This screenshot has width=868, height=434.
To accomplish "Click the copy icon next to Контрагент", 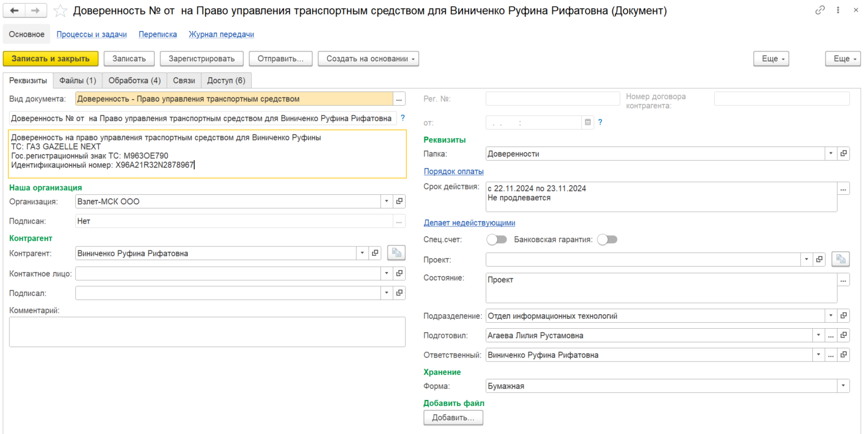I will point(396,253).
